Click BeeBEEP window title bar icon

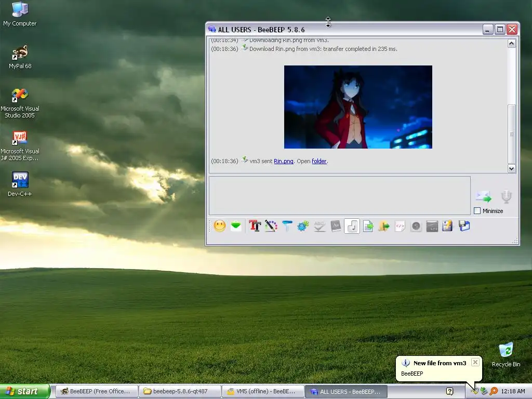(x=212, y=29)
